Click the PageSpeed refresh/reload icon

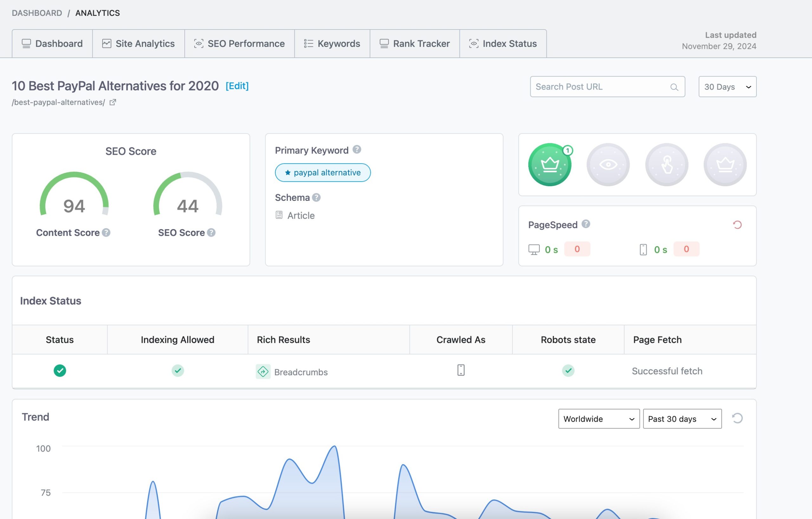pos(737,224)
